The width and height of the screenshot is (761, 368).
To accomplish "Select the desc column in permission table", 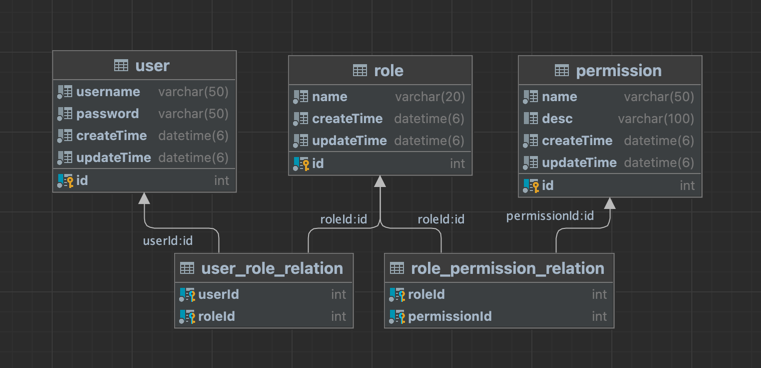I will coord(610,118).
